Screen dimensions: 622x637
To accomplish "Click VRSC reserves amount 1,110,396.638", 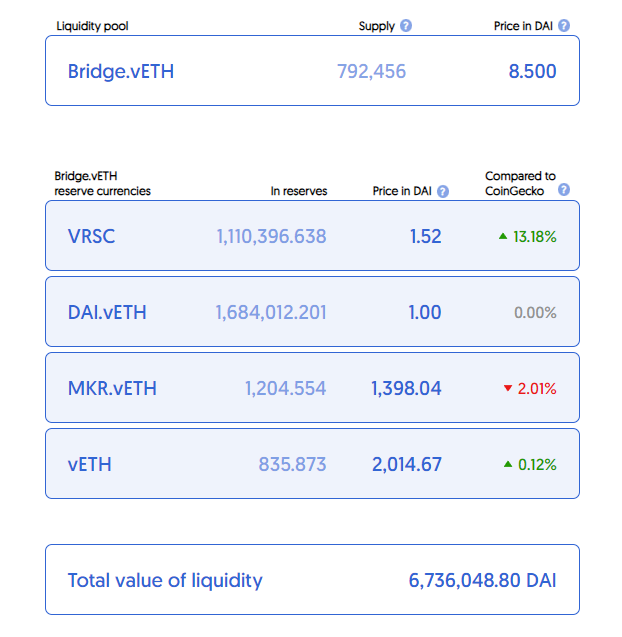I will 271,236.
